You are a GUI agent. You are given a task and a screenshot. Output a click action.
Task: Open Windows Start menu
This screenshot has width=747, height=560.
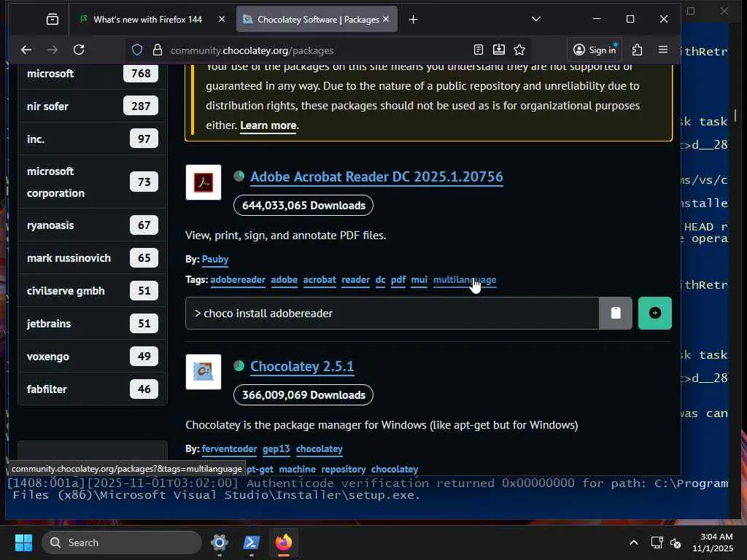(23, 542)
